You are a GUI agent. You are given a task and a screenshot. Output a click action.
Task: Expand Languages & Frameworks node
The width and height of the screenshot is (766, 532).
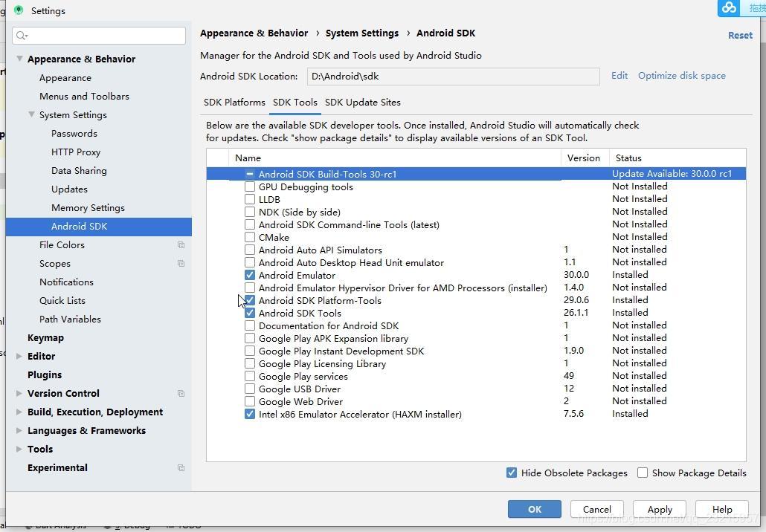[x=19, y=430]
